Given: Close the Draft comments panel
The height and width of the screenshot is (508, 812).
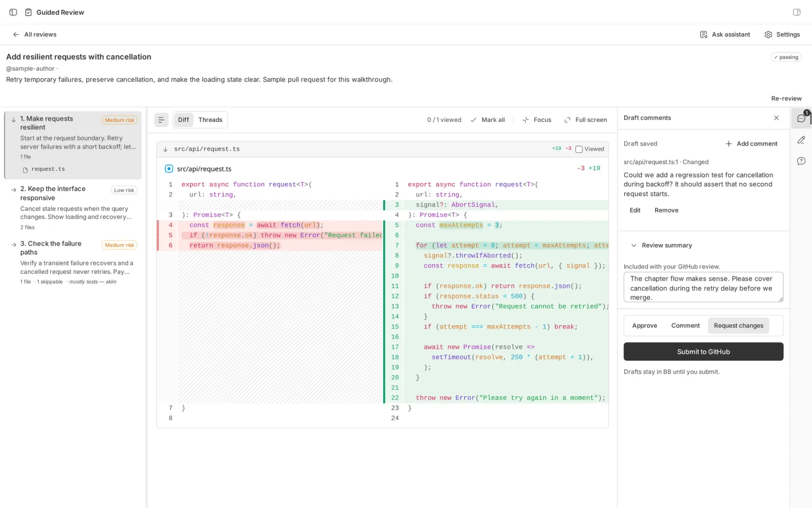Looking at the screenshot, I should point(776,118).
